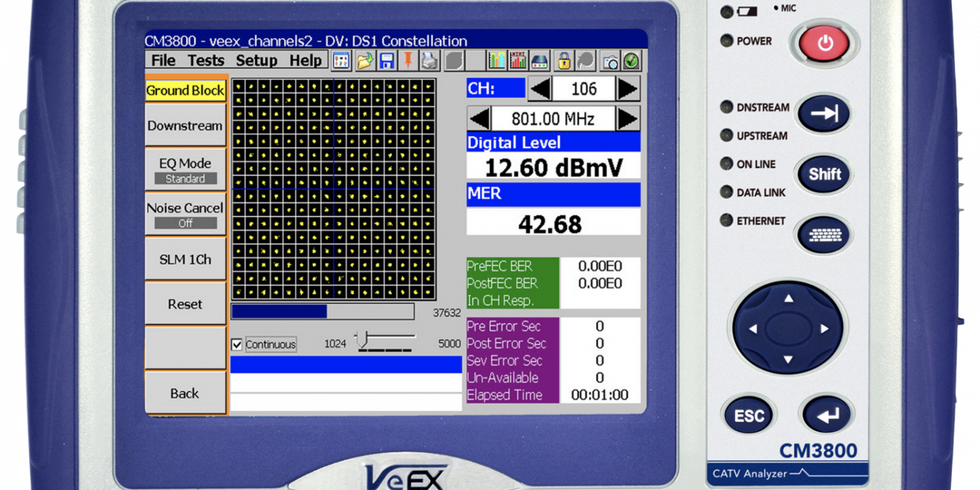Toggle Noise Cancel Off setting
The width and height of the screenshot is (980, 490).
[x=186, y=214]
